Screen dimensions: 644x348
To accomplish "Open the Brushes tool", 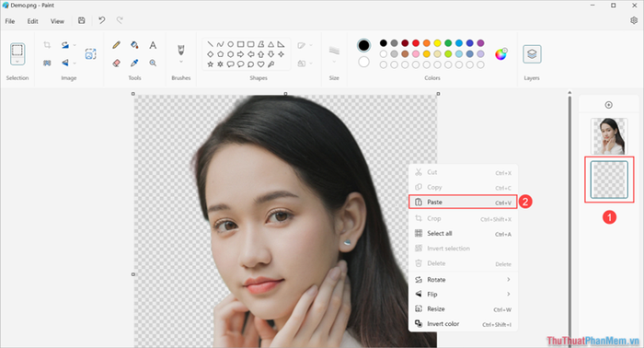I will coord(180,50).
